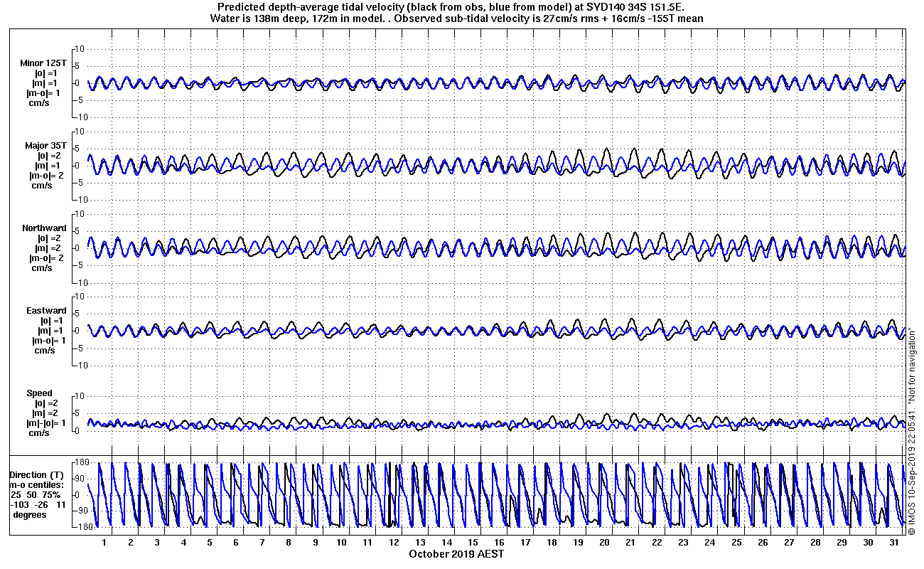
Task: Click '|m| =1' under Eastward
Action: pos(51,331)
